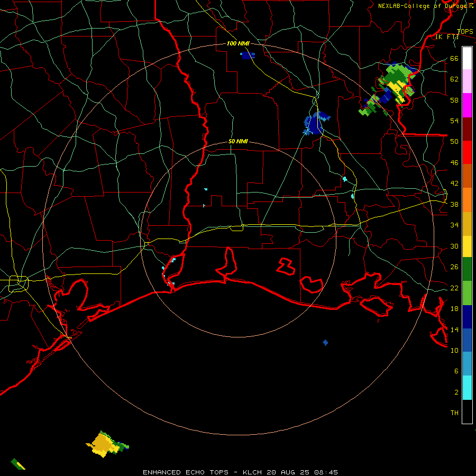Viewport: 476px width, 476px height.
Task: Click the NEXLAB-College of DuPage credit text
Action: click(425, 6)
